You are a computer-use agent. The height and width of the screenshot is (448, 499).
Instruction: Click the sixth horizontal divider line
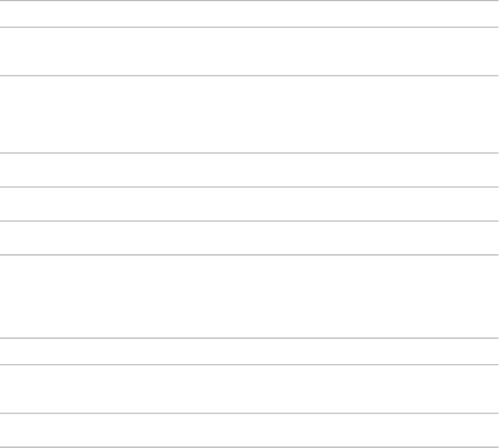click(x=249, y=221)
